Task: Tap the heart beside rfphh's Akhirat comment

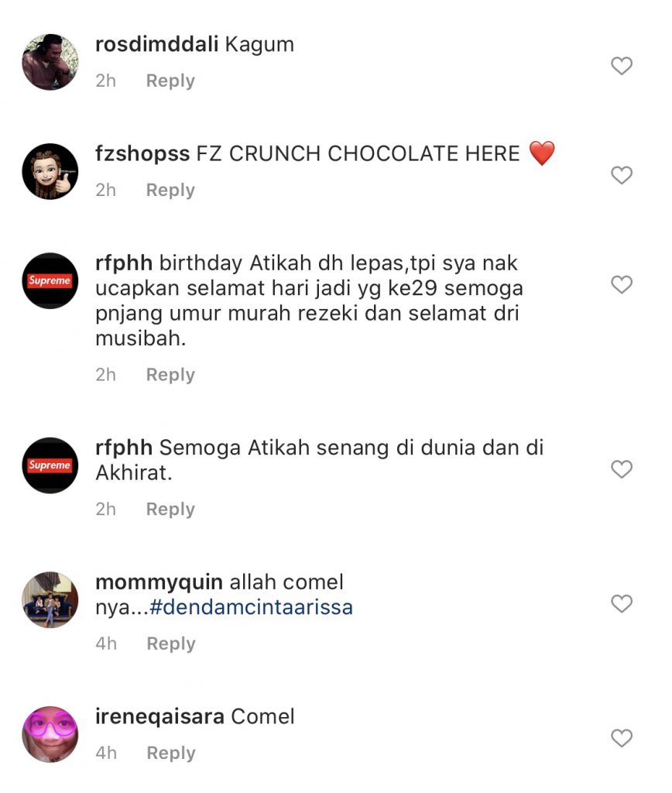Action: pos(622,469)
